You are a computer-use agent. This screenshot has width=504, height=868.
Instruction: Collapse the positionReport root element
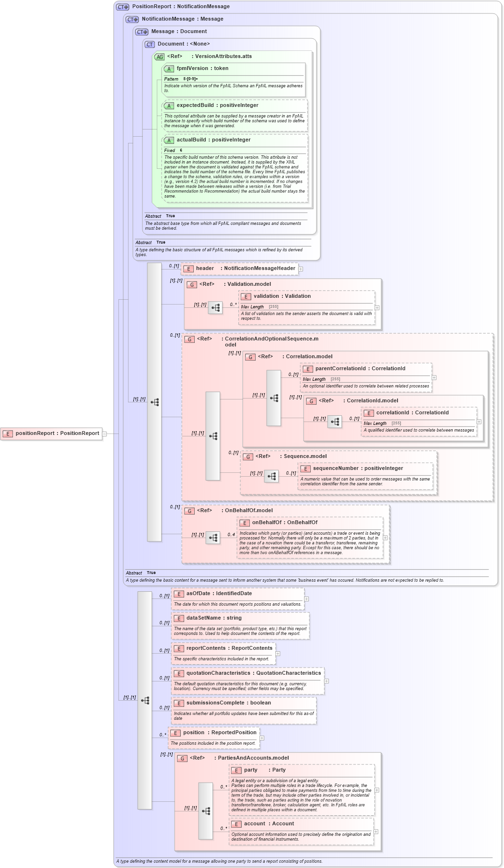[x=105, y=434]
